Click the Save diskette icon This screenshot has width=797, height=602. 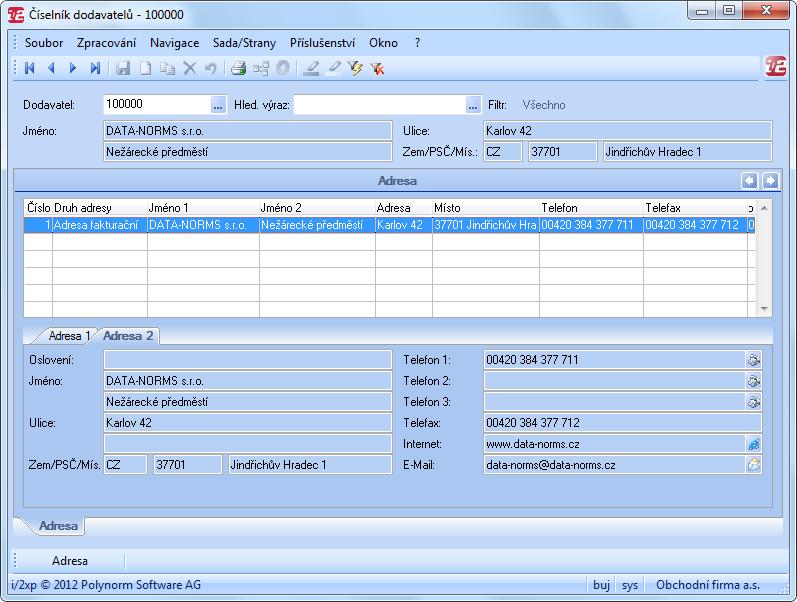(x=123, y=68)
